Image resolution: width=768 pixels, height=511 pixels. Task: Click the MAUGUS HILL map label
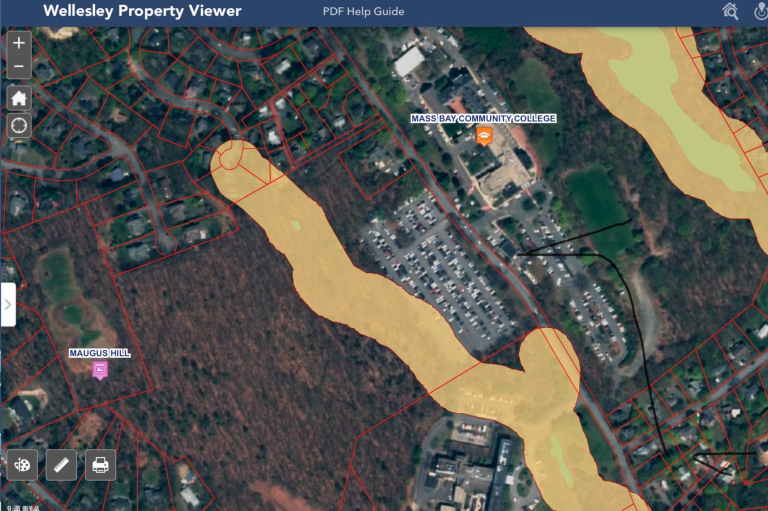[x=99, y=353]
